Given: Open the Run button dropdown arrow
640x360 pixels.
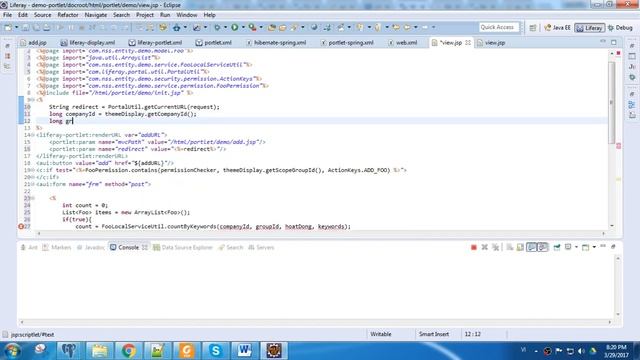Looking at the screenshot, I should click(243, 27).
